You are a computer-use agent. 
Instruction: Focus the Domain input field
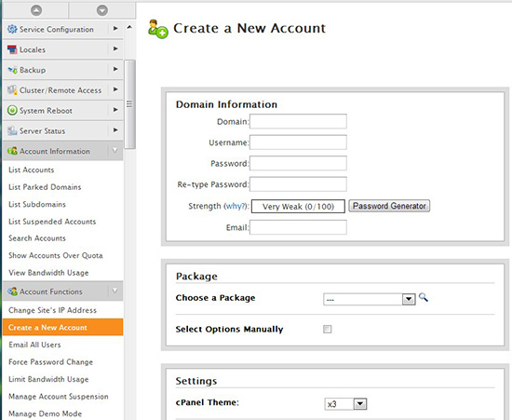(x=298, y=121)
